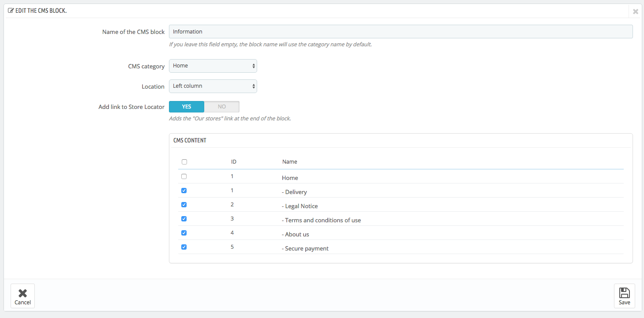Image resolution: width=644 pixels, height=318 pixels.
Task: Switch Store Locator link to NO
Action: click(x=222, y=107)
